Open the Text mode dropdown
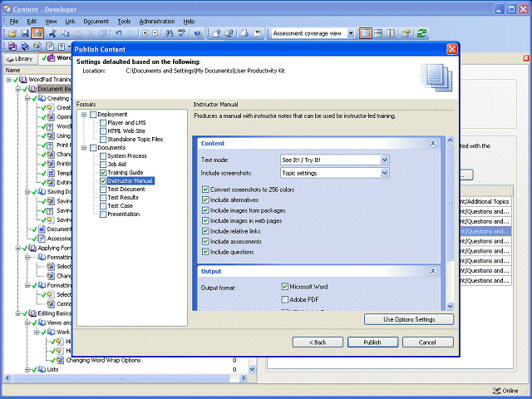This screenshot has height=399, width=532. coord(384,160)
